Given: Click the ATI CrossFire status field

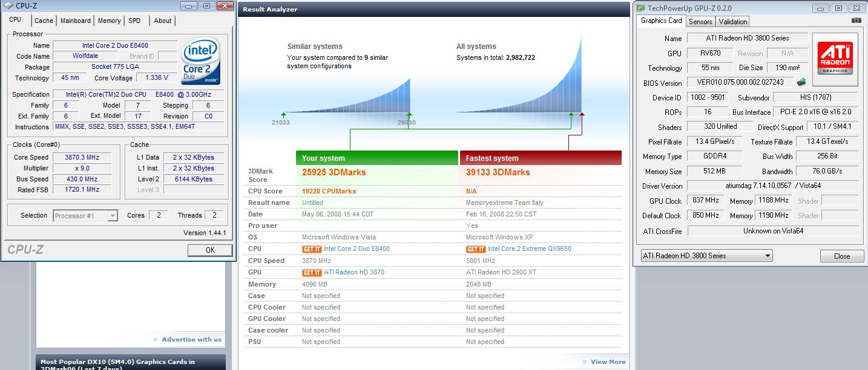Looking at the screenshot, I should (772, 231).
